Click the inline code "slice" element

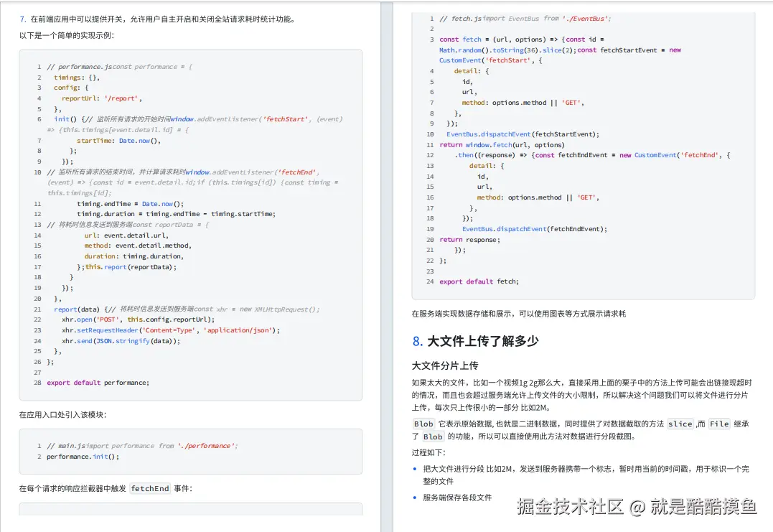[680, 424]
